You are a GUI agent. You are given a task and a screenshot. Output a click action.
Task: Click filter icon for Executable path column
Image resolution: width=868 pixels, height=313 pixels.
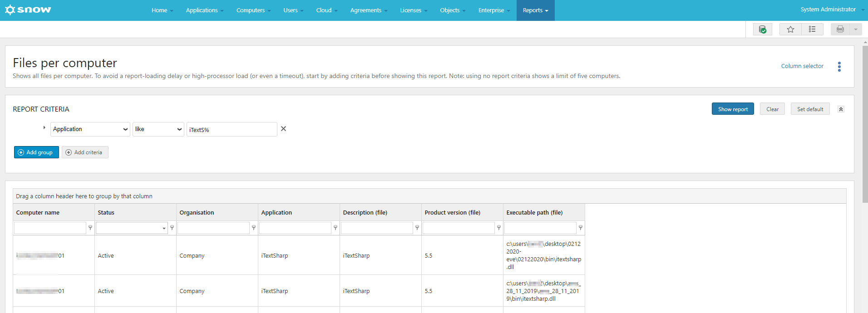581,228
